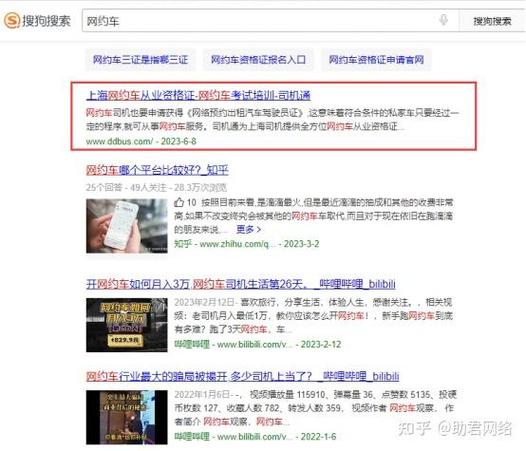526x451 pixels.
Task: Click video thumbnail for 月入3万 result
Action: click(x=126, y=325)
